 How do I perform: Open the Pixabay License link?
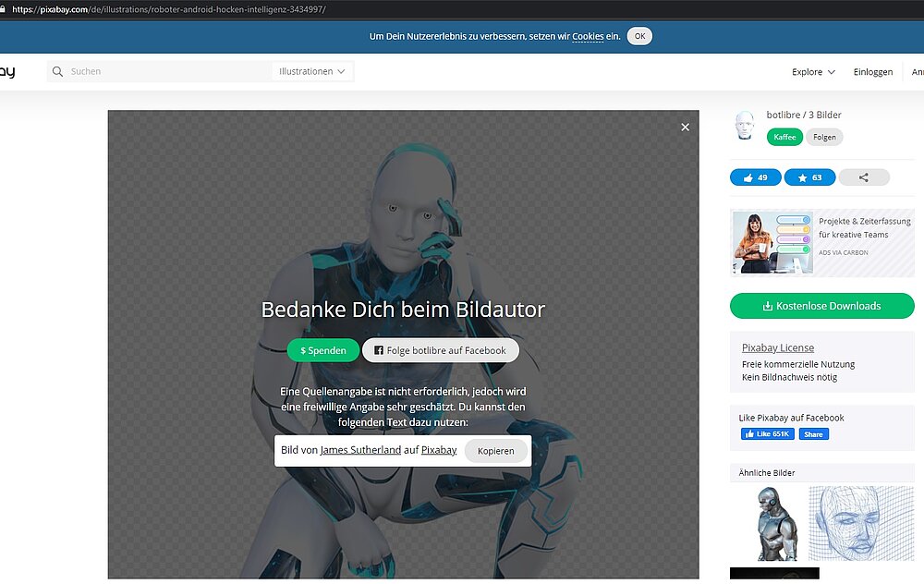[777, 348]
